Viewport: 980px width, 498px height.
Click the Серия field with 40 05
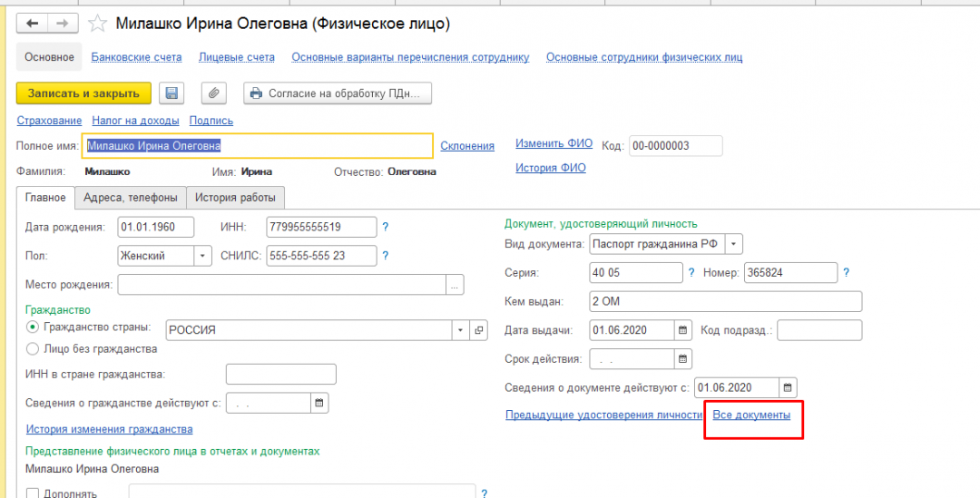coord(635,272)
